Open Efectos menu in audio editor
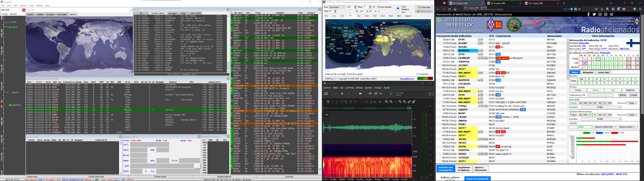The image size is (644, 181). (360, 88)
